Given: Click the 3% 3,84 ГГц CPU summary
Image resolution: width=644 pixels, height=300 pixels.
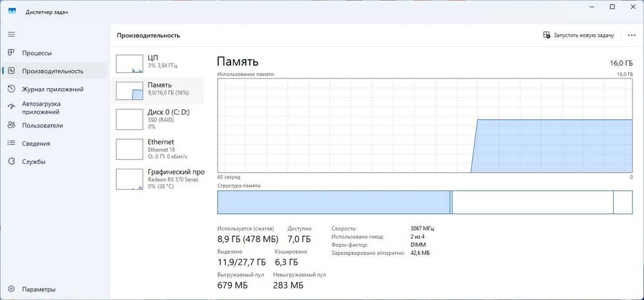Looking at the screenshot, I should tap(163, 66).
